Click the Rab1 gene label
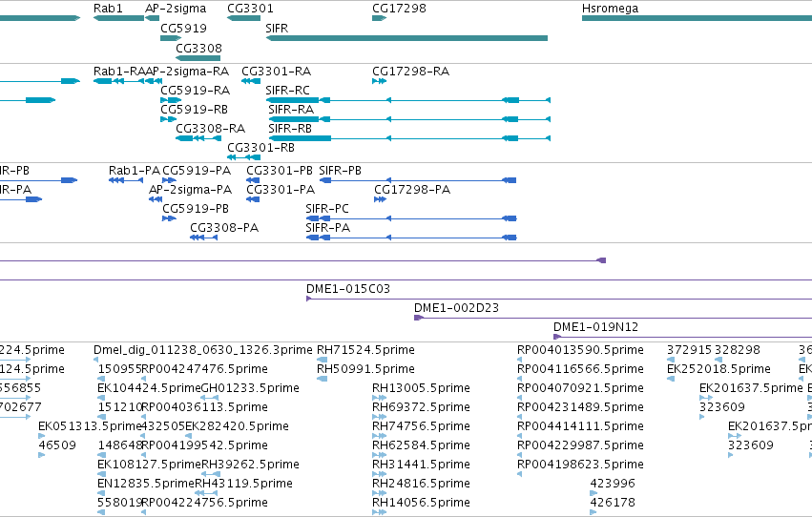 [x=108, y=9]
